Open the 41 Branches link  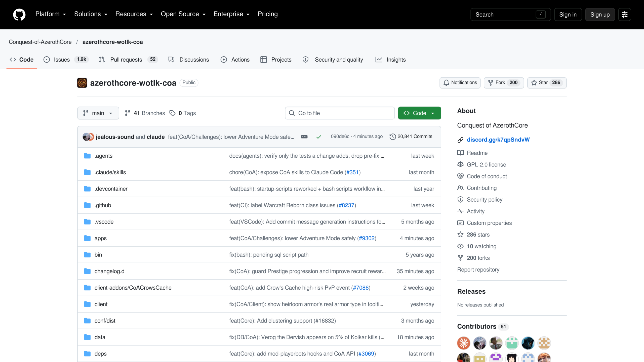[x=145, y=113]
